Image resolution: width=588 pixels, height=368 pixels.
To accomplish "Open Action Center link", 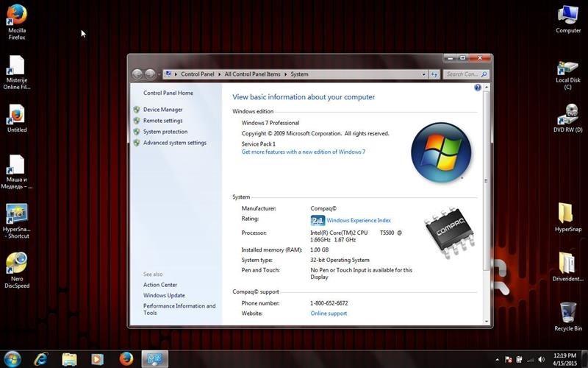I will 160,285.
